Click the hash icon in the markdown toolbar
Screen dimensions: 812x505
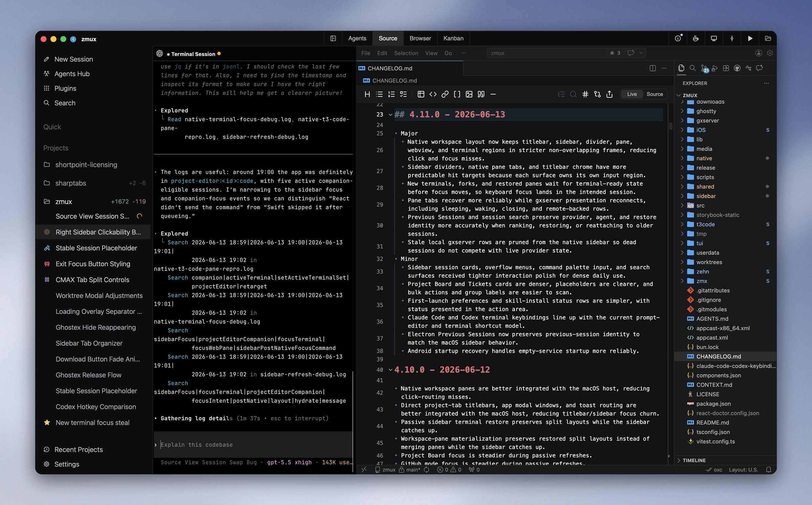(x=585, y=94)
